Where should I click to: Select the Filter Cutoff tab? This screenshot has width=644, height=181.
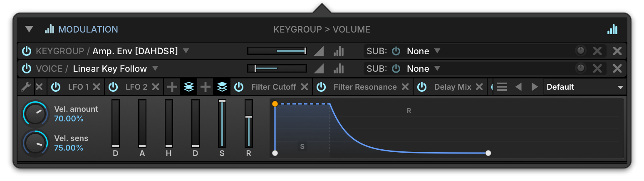tap(274, 87)
